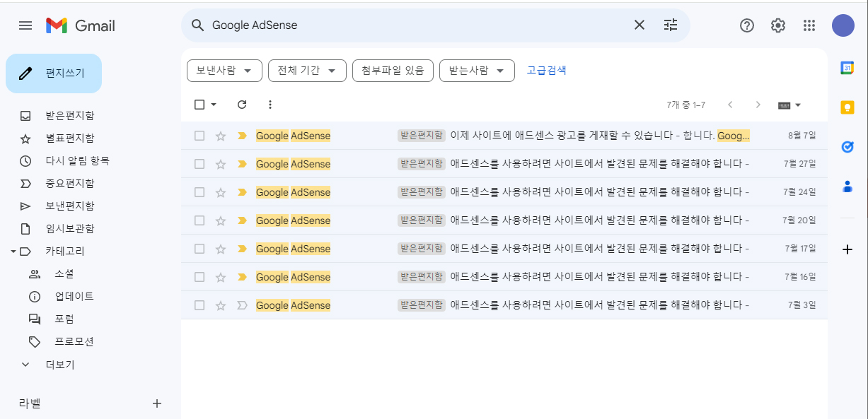Open 별표편지함 folder
This screenshot has height=419, width=868.
point(69,138)
